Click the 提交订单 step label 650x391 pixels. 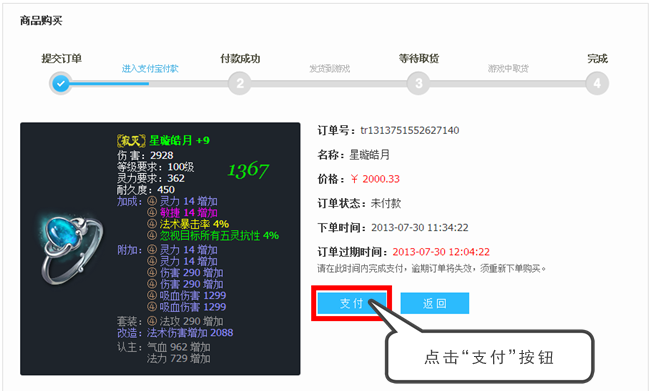[x=61, y=58]
